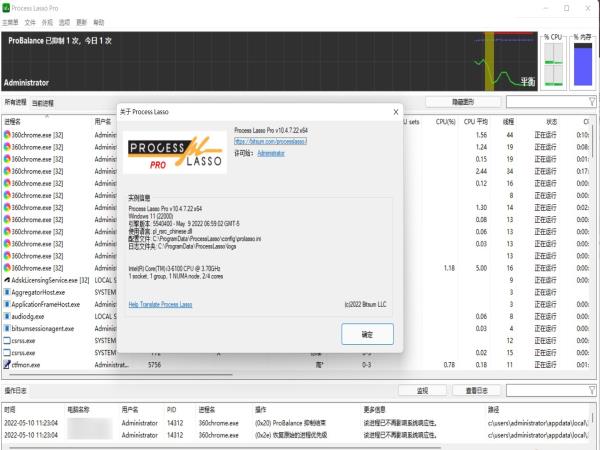This screenshot has height=450, width=600.
Task: Click the 路径 column header in log
Action: pyautogui.click(x=493, y=409)
